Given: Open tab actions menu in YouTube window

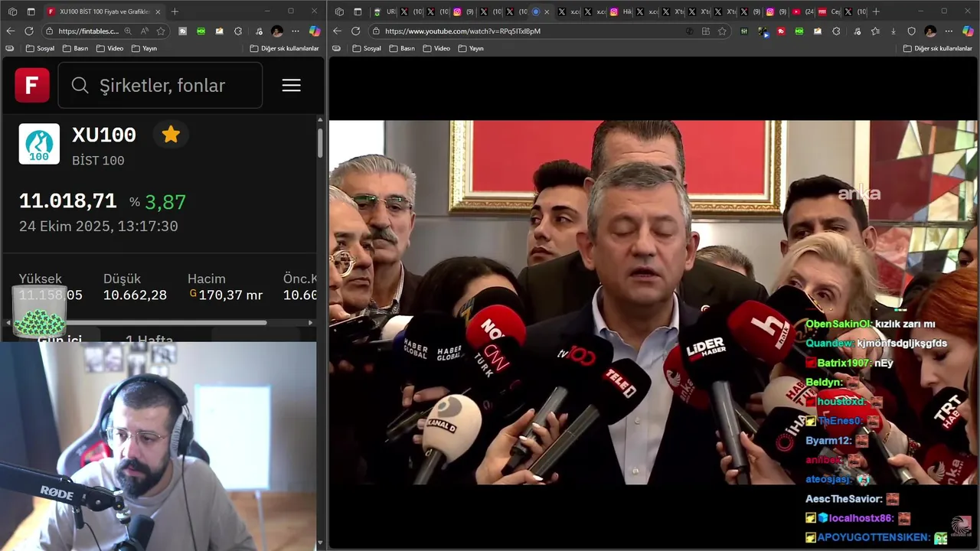Looking at the screenshot, I should (x=358, y=11).
